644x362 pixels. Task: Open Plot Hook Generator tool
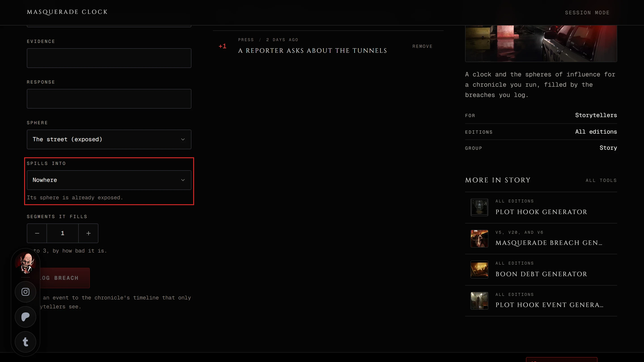pos(541,208)
